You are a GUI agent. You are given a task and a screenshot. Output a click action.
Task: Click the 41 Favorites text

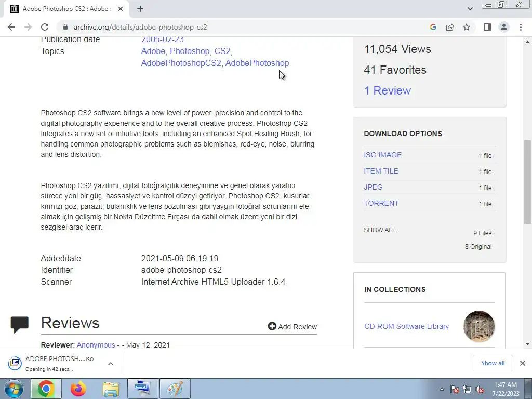395,70
